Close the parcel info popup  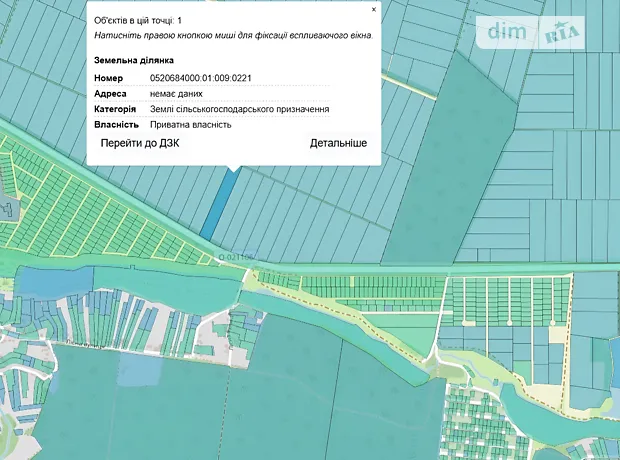pyautogui.click(x=374, y=9)
